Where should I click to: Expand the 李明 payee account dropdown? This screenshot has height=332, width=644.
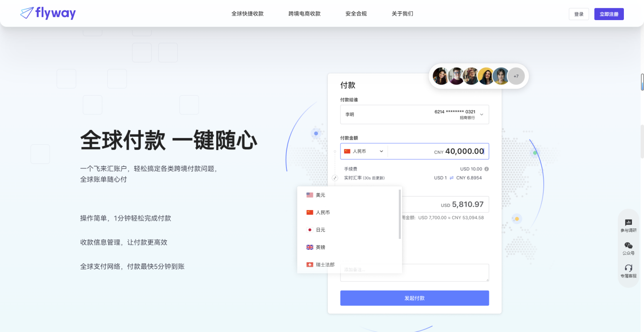click(481, 114)
